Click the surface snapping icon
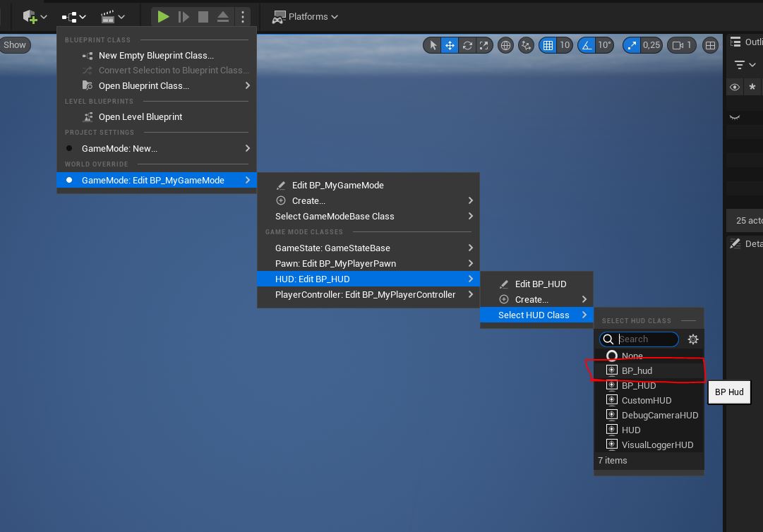Screen dimensions: 763x532 pyautogui.click(x=526, y=45)
